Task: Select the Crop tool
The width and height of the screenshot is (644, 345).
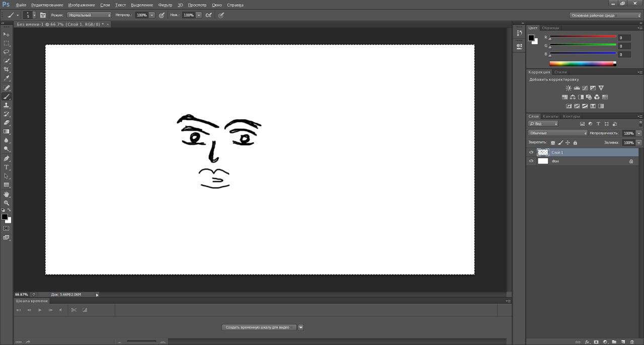Action: [7, 69]
